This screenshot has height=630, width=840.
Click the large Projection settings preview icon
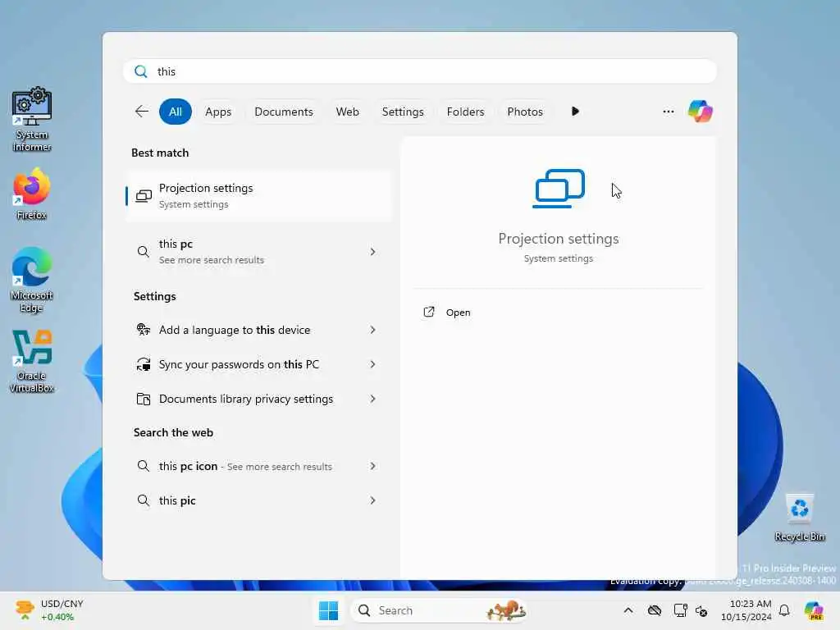point(559,188)
